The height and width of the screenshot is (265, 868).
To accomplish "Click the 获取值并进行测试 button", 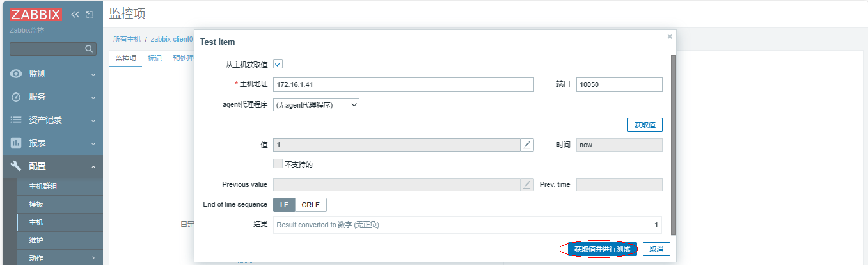I will pos(602,249).
